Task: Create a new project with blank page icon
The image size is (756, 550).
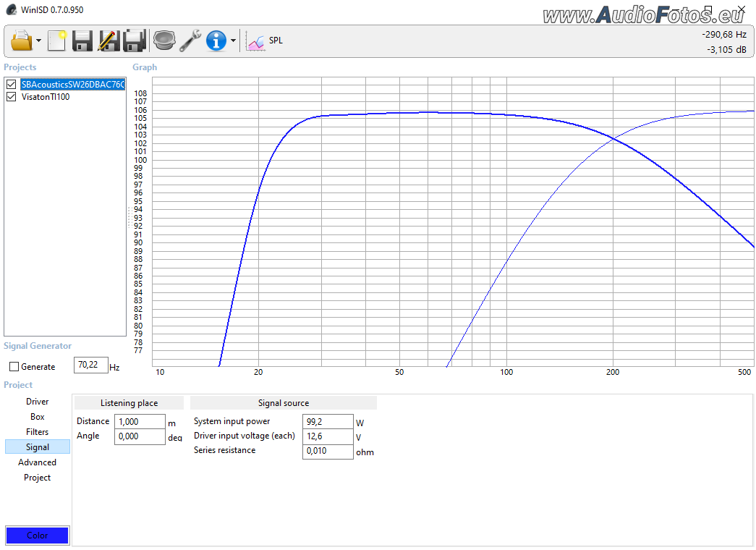Action: 57,41
